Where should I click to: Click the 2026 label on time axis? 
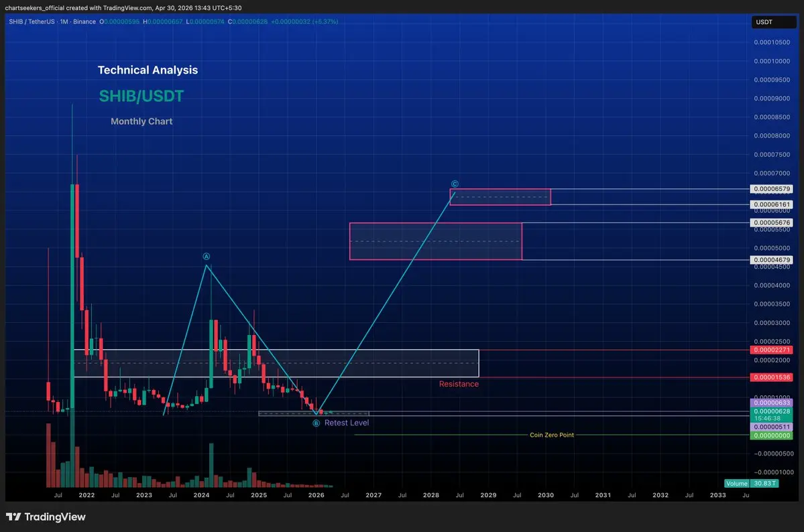pos(317,495)
